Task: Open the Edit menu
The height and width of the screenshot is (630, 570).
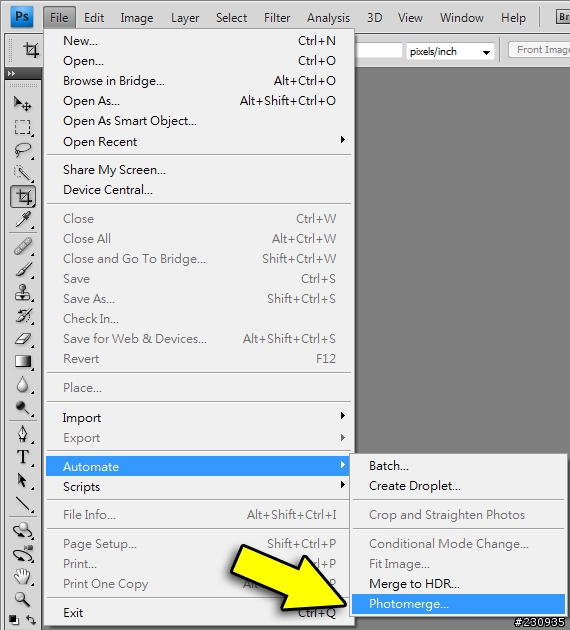Action: [94, 18]
